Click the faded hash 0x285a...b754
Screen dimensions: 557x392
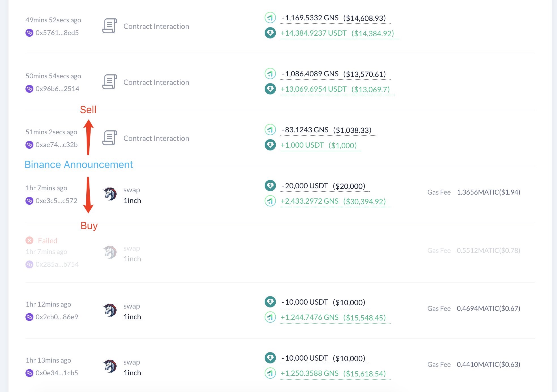pos(57,264)
